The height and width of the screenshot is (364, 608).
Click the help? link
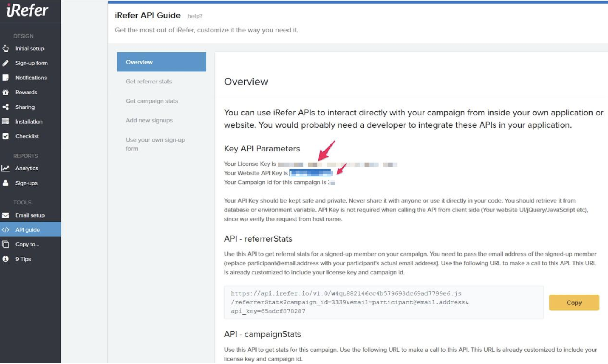(x=195, y=16)
